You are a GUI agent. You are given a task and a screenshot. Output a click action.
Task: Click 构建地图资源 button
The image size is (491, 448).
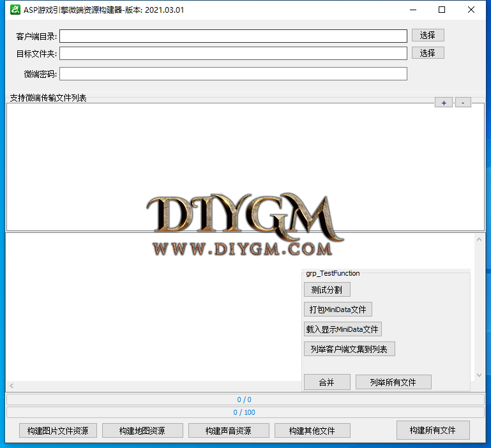point(142,431)
